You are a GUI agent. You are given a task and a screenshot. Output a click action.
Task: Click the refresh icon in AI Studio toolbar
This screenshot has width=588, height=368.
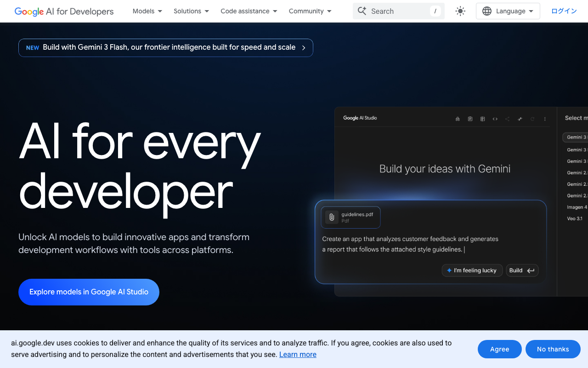pyautogui.click(x=532, y=119)
